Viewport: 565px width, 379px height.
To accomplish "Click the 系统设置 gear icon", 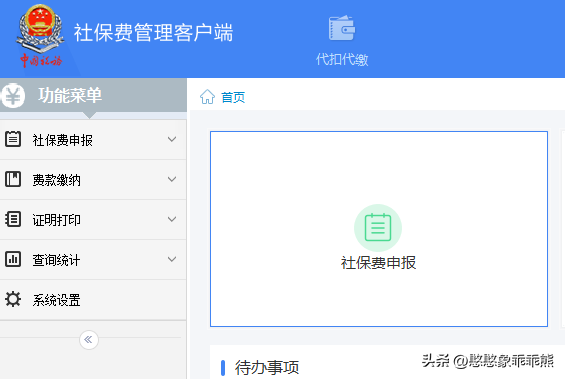I will tap(13, 299).
